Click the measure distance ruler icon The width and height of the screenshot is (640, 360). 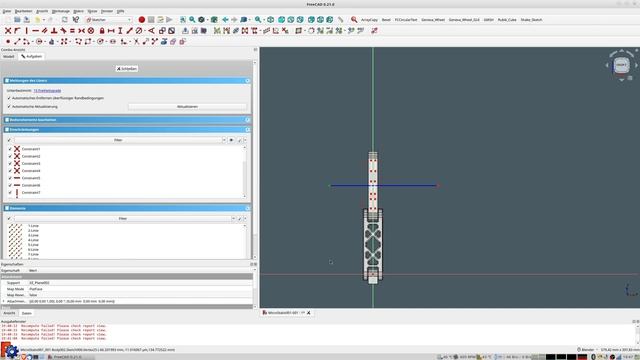pos(340,20)
